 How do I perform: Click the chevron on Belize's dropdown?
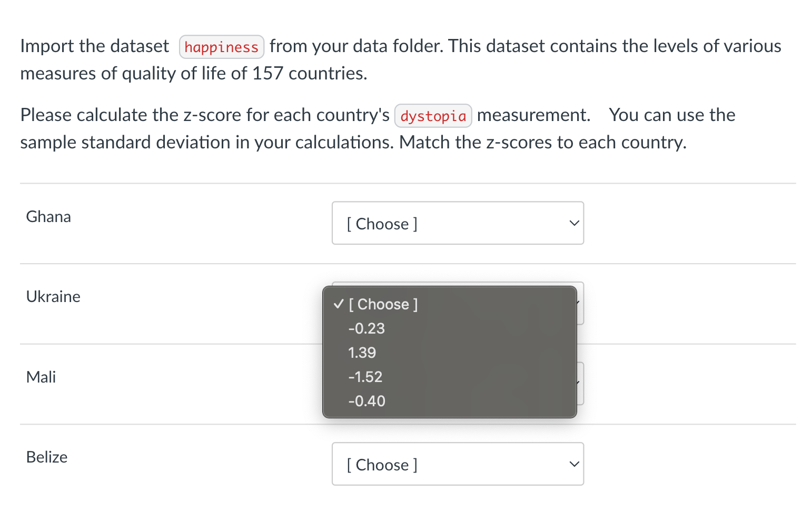click(573, 464)
